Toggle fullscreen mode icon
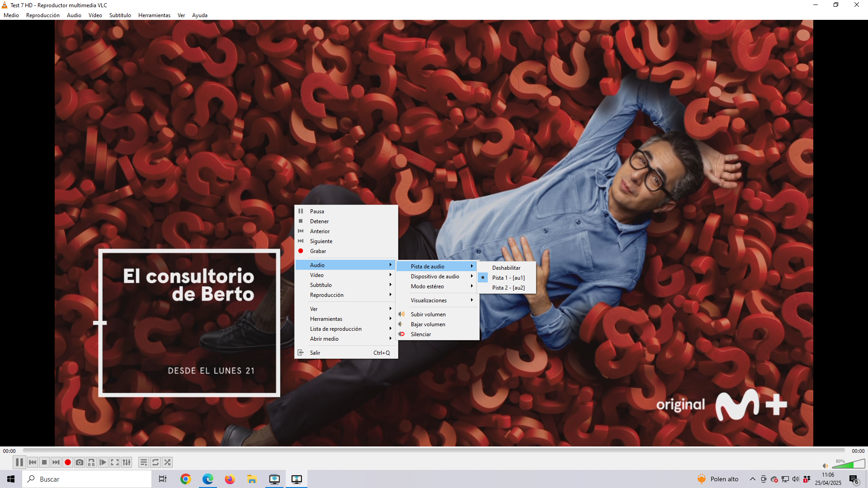Image resolution: width=868 pixels, height=488 pixels. point(115,462)
